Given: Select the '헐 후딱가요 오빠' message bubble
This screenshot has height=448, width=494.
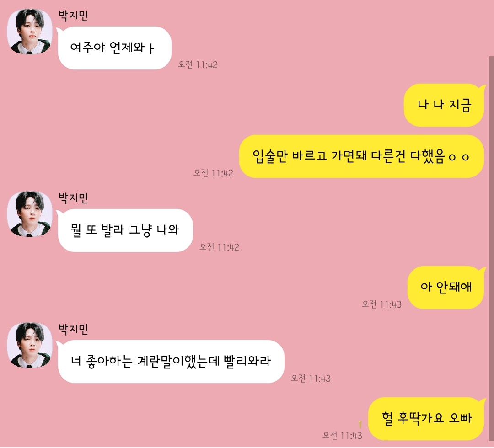Looking at the screenshot, I should (426, 419).
